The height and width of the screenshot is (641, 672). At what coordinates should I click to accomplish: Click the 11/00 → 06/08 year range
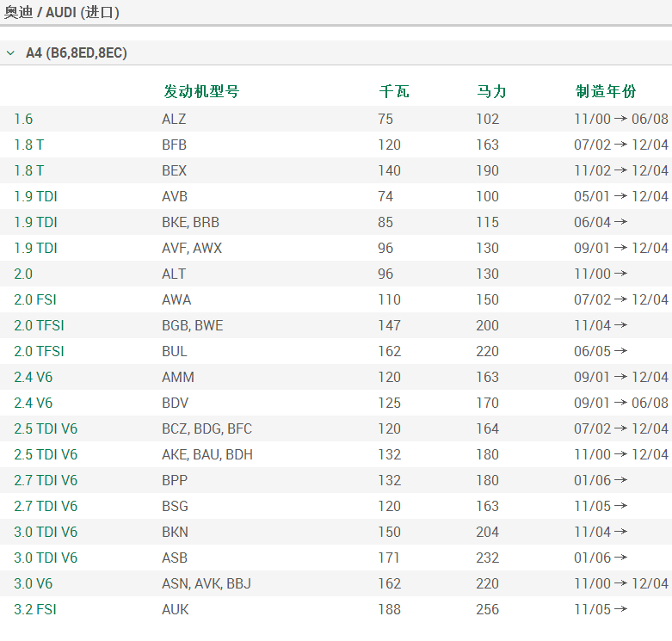click(x=621, y=119)
